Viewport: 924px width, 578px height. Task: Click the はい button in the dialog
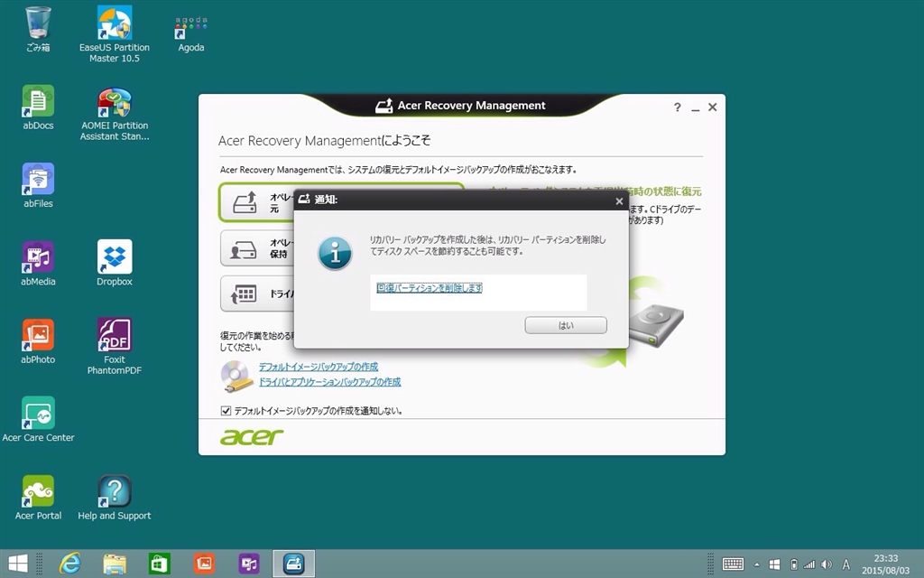(x=566, y=325)
